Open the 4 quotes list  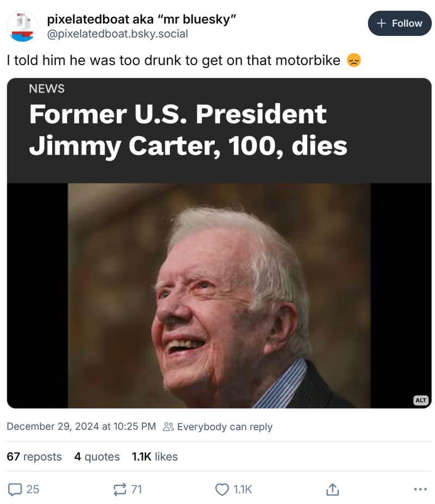[x=97, y=457]
